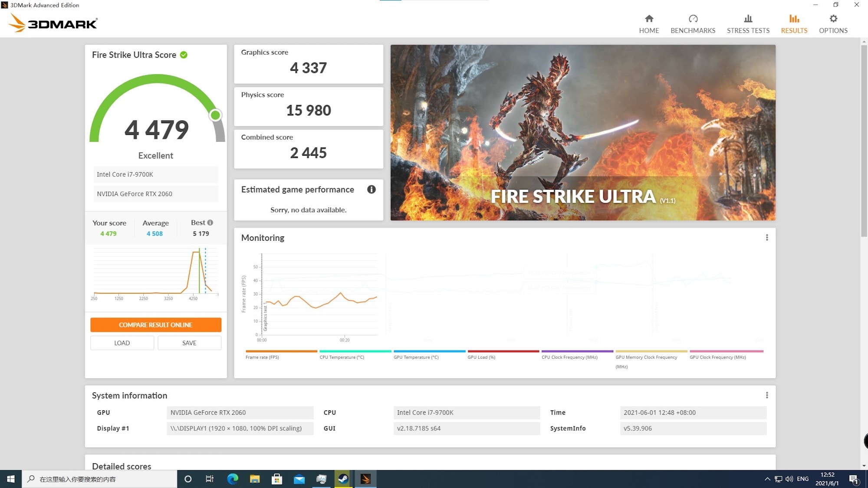Switch to the Benchmarks tab
The width and height of the screenshot is (868, 488).
[x=693, y=24]
